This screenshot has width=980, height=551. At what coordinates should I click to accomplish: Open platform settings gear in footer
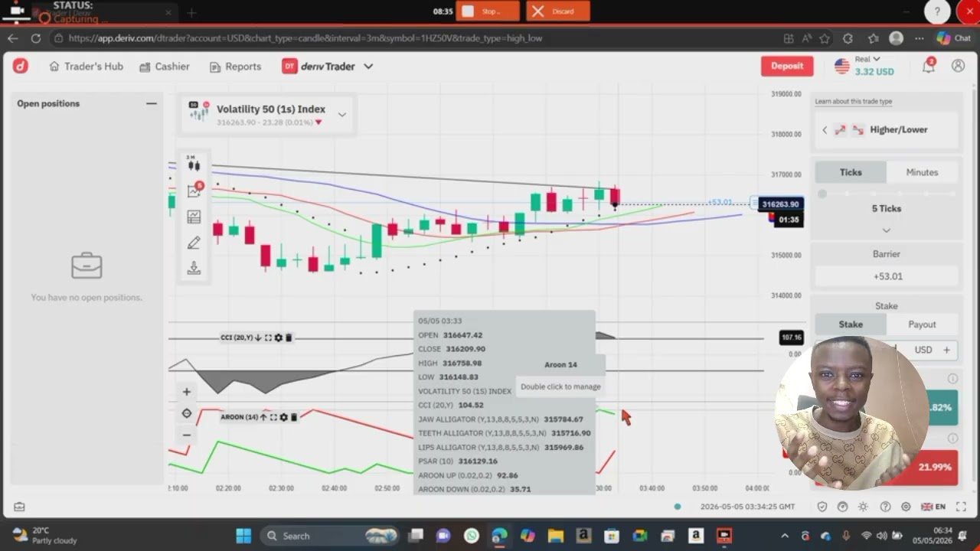pos(906,507)
